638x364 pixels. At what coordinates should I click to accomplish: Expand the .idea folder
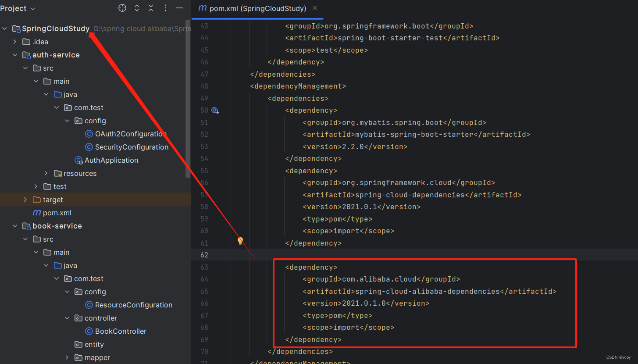[x=15, y=42]
